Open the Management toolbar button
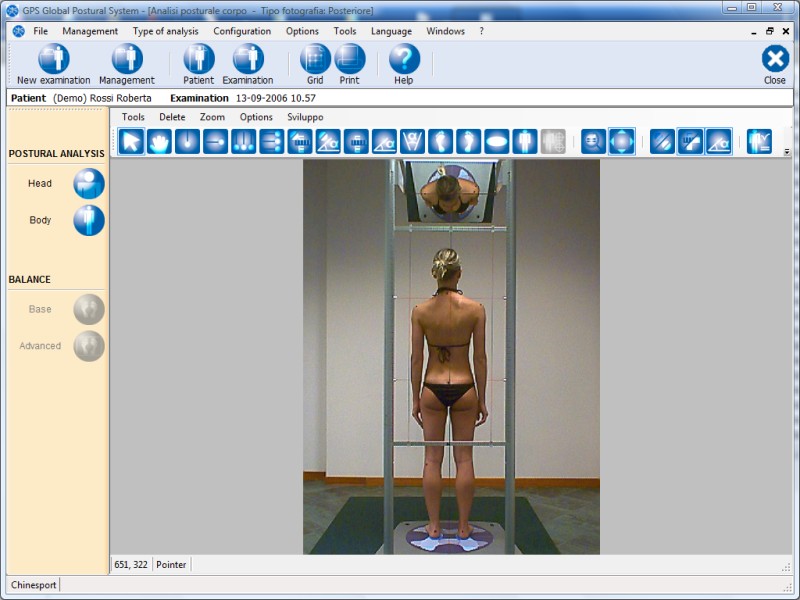Image resolution: width=800 pixels, height=600 pixels. (x=127, y=64)
